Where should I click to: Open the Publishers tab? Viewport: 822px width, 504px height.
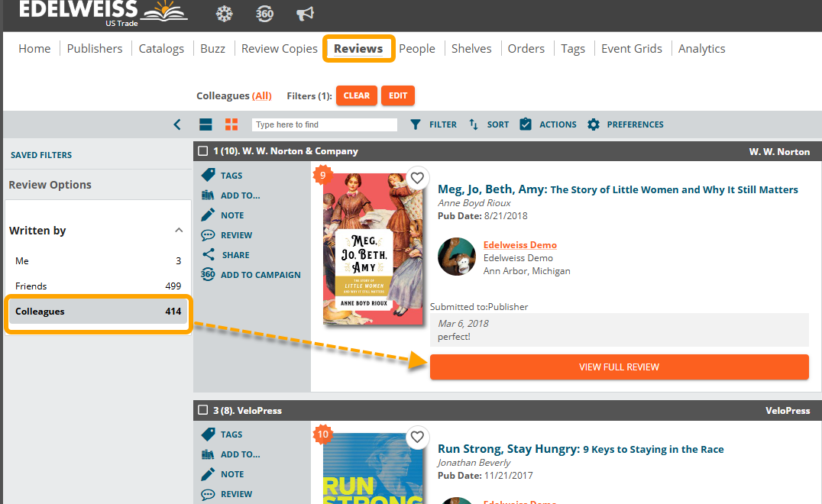(x=95, y=49)
